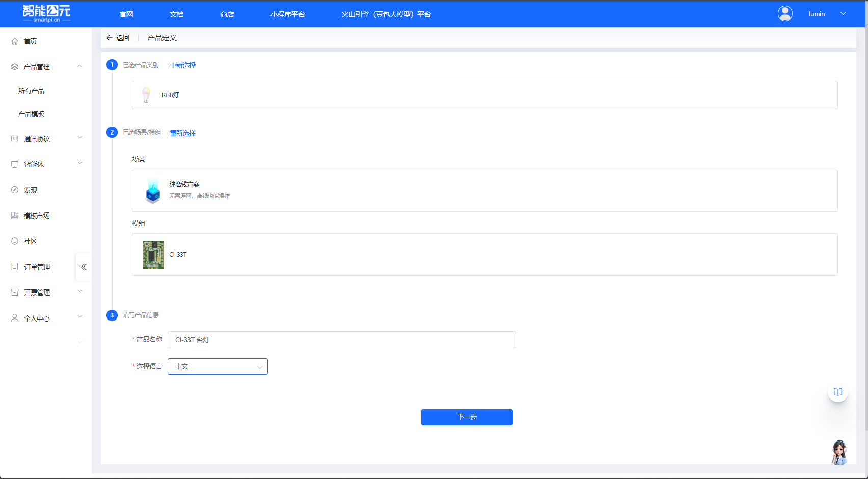Click the RGB light bulb icon
Viewport: 868px width, 479px height.
[x=146, y=95]
